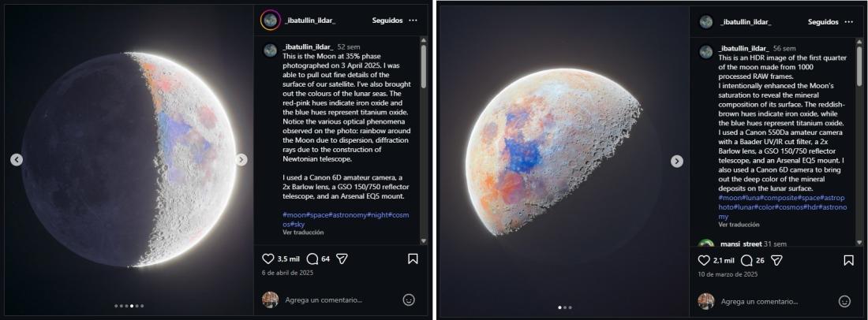Share the left post with paper plane icon
The width and height of the screenshot is (868, 320).
click(342, 259)
